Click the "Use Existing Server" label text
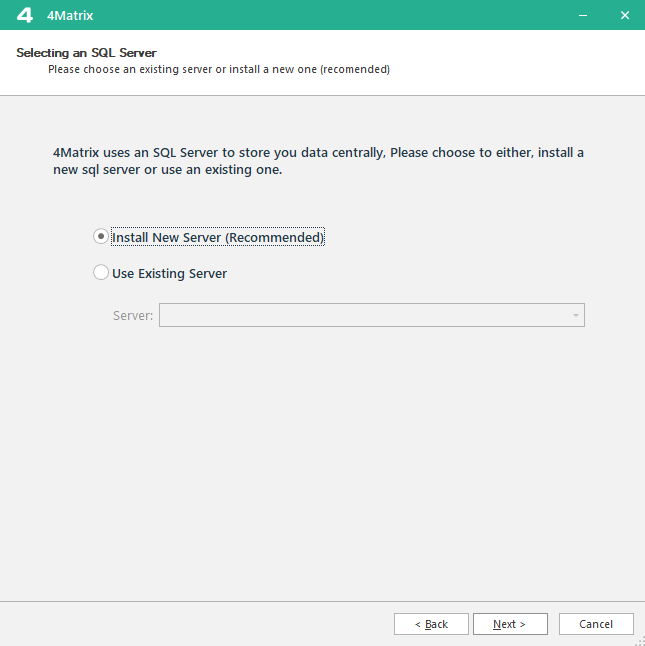645x646 pixels. tap(169, 274)
